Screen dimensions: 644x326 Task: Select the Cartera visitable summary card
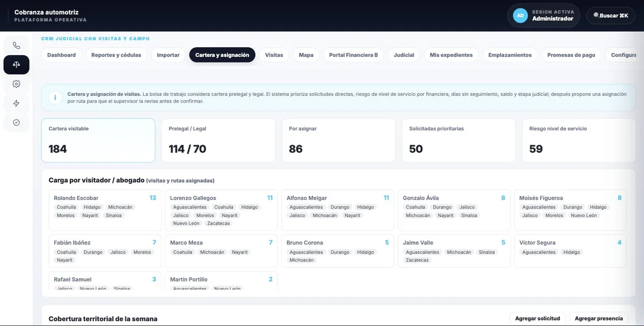click(98, 140)
